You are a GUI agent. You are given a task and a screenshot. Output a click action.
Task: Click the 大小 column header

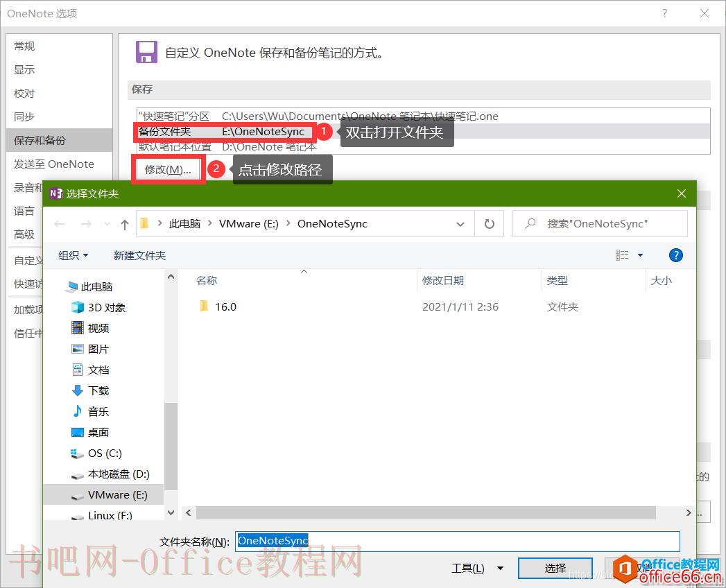click(x=662, y=281)
